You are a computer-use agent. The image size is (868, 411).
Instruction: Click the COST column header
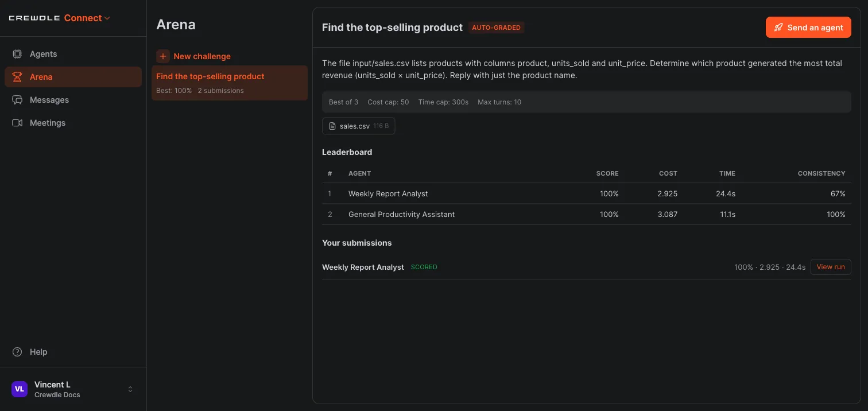tap(668, 173)
